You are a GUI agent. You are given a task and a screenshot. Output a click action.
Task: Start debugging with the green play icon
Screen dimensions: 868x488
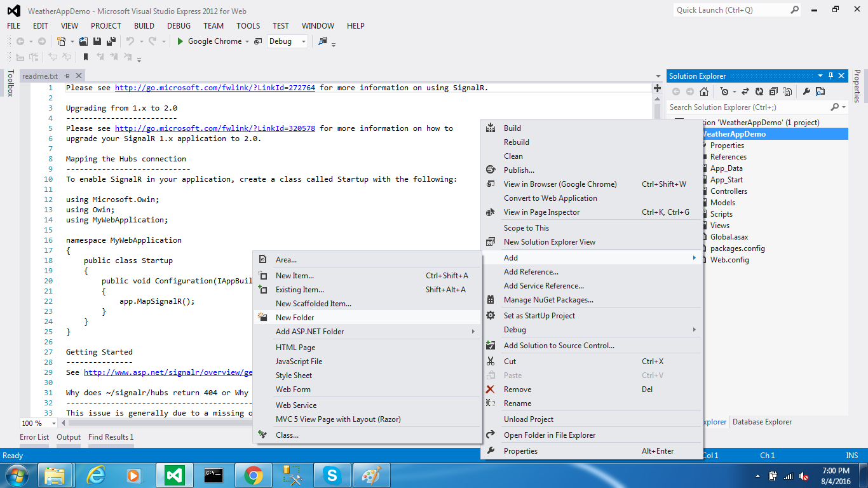click(180, 41)
